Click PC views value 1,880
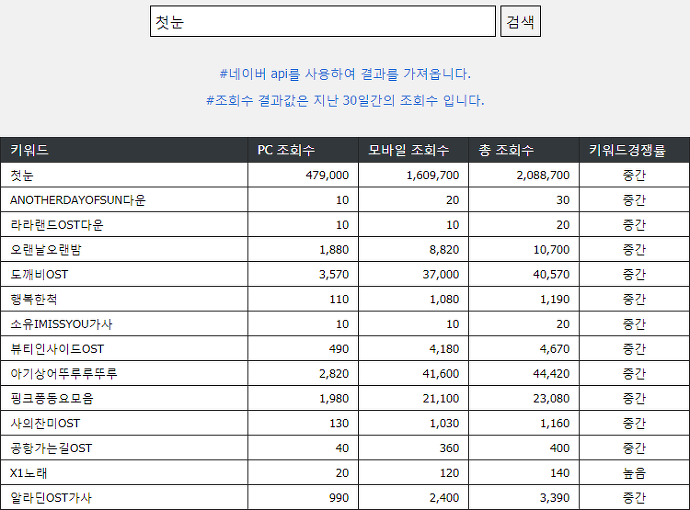The height and width of the screenshot is (510, 690). 334,250
